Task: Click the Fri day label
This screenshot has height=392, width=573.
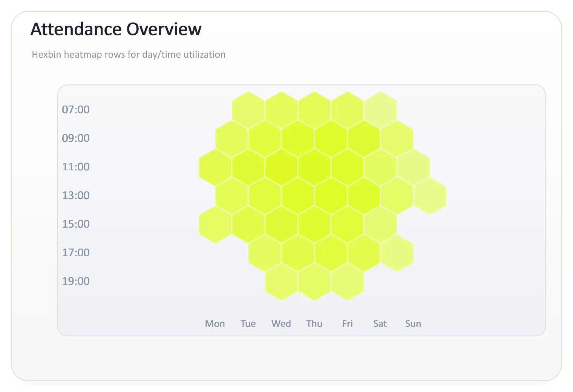Action: (x=347, y=324)
